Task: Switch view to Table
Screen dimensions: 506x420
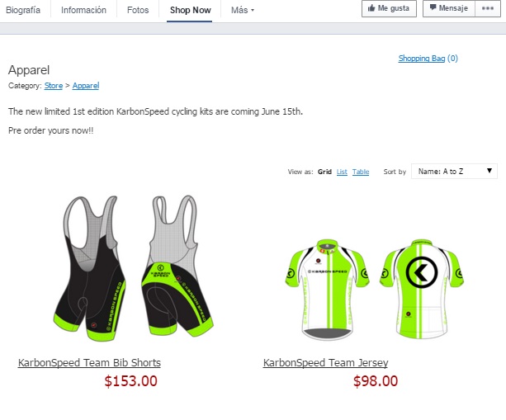Action: coord(361,172)
